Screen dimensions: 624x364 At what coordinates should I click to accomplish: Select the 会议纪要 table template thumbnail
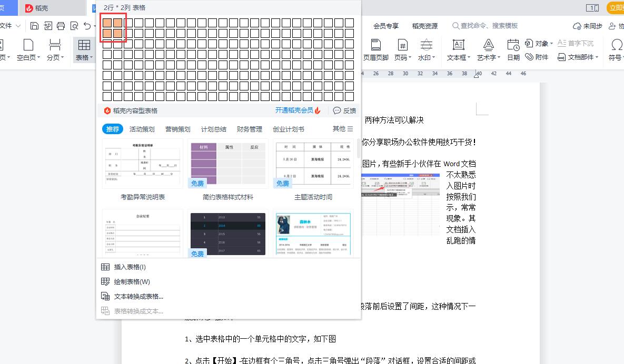tap(143, 233)
